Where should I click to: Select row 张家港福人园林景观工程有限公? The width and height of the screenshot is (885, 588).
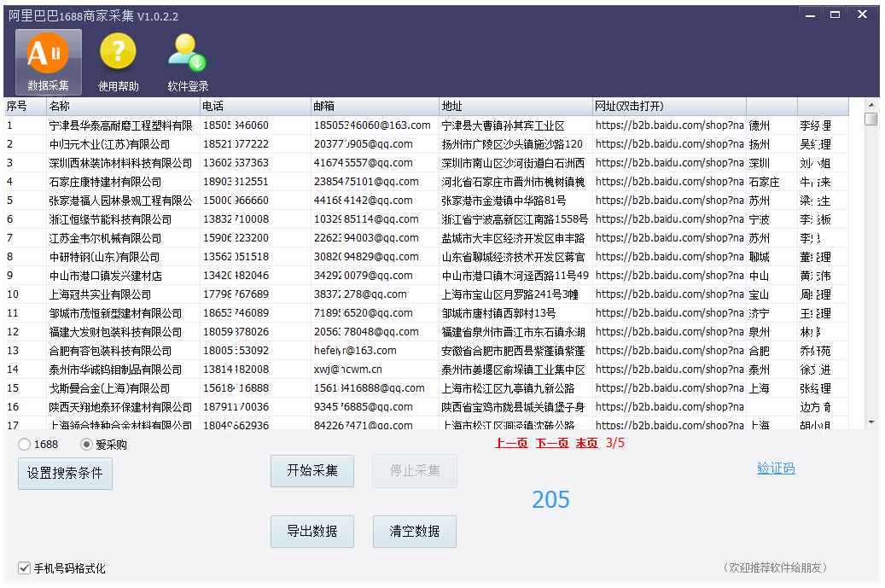pyautogui.click(x=427, y=201)
